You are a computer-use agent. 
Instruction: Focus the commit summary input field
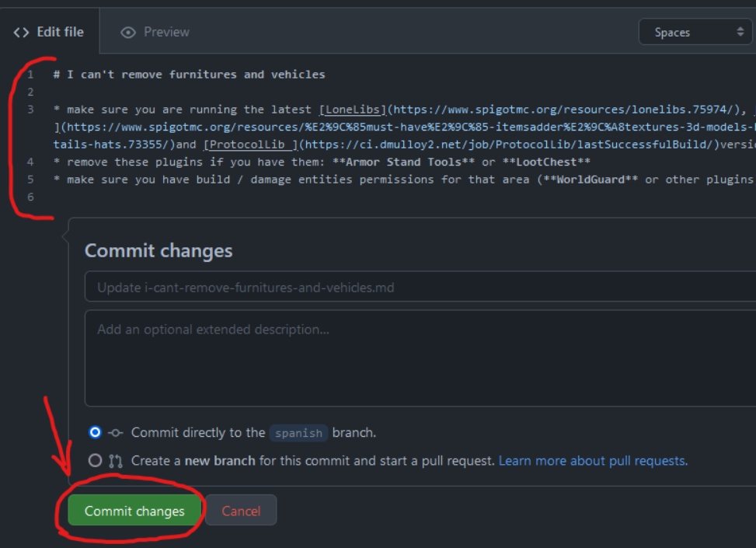click(420, 287)
